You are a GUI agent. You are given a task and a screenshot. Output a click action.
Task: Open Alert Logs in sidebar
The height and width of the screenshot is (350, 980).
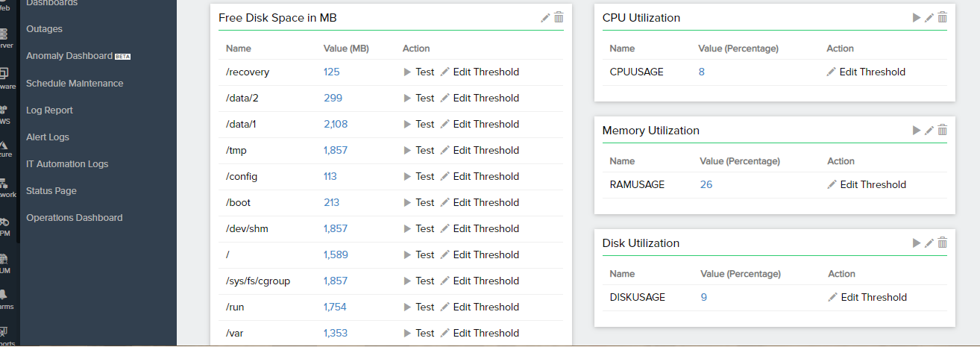(x=47, y=137)
